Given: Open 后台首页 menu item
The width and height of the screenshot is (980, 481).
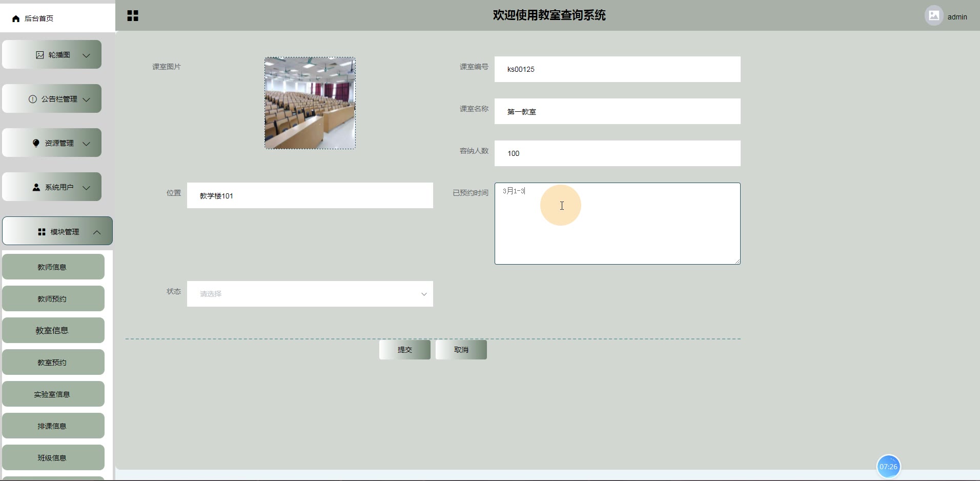Looking at the screenshot, I should click(x=57, y=18).
